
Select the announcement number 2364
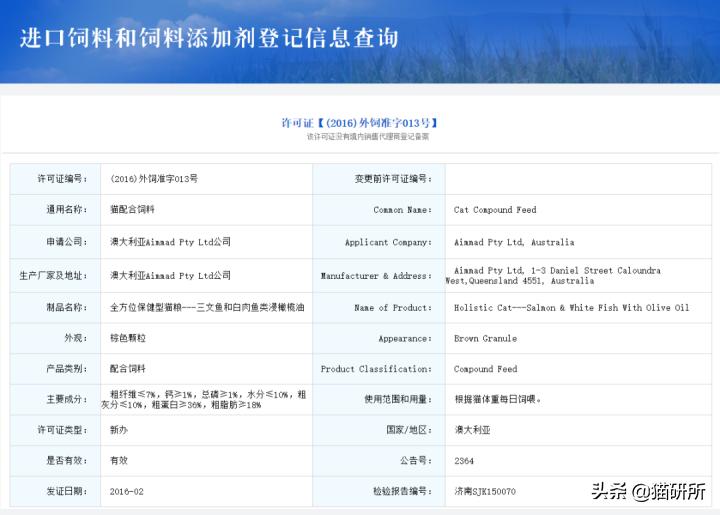click(464, 461)
